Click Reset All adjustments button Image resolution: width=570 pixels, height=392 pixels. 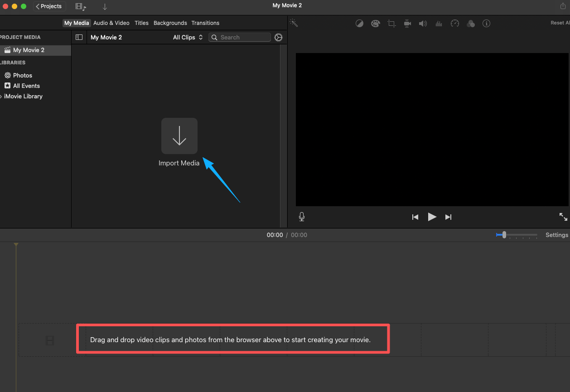[x=560, y=23]
